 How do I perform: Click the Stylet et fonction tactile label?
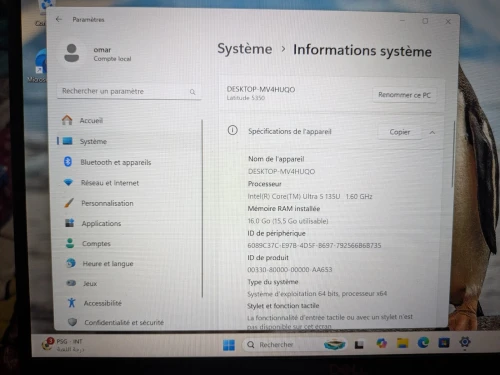coord(283,306)
